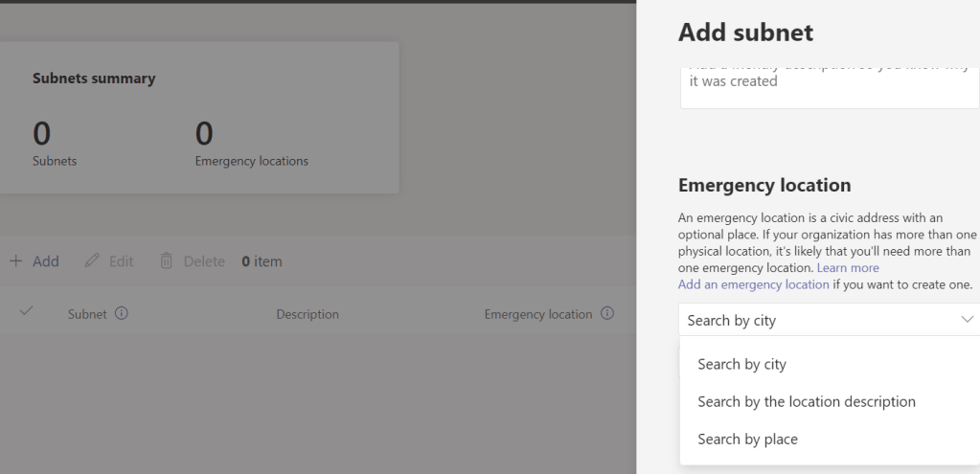Toggle the select-all checkmark in table header

tap(26, 314)
